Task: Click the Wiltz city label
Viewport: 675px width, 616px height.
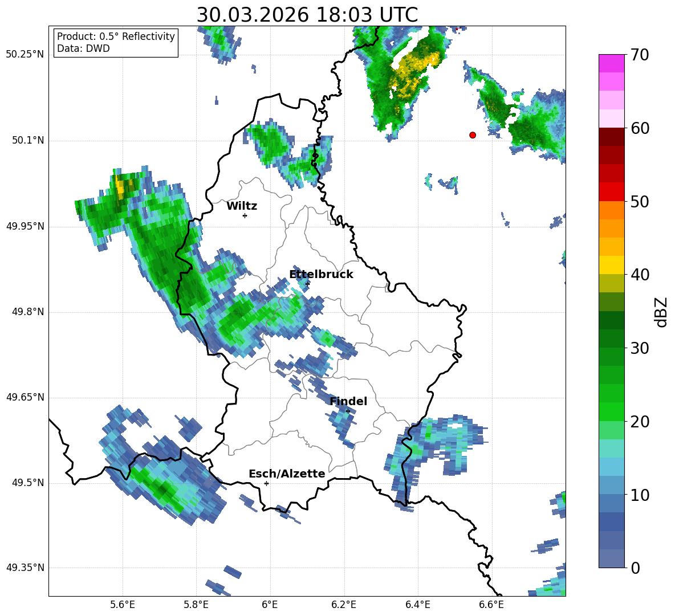Action: (242, 206)
